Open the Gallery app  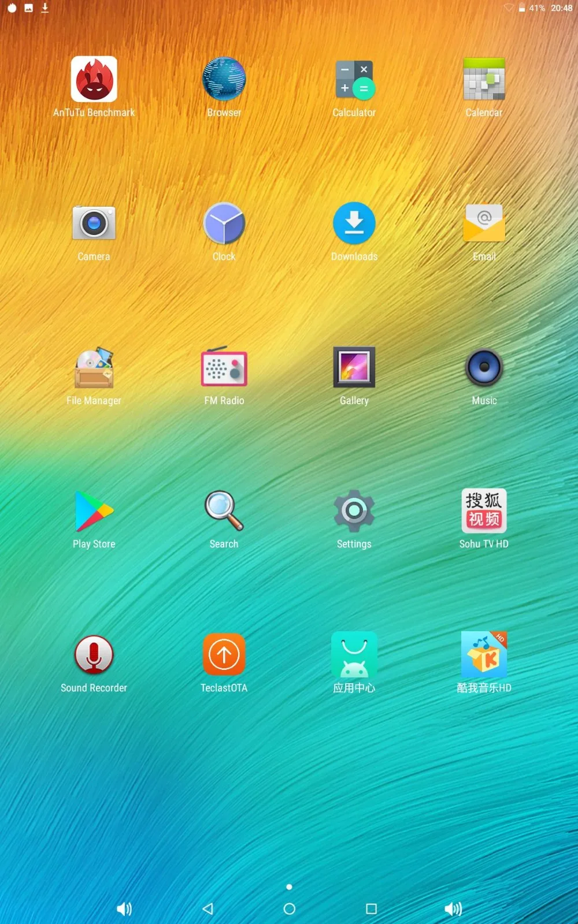354,367
